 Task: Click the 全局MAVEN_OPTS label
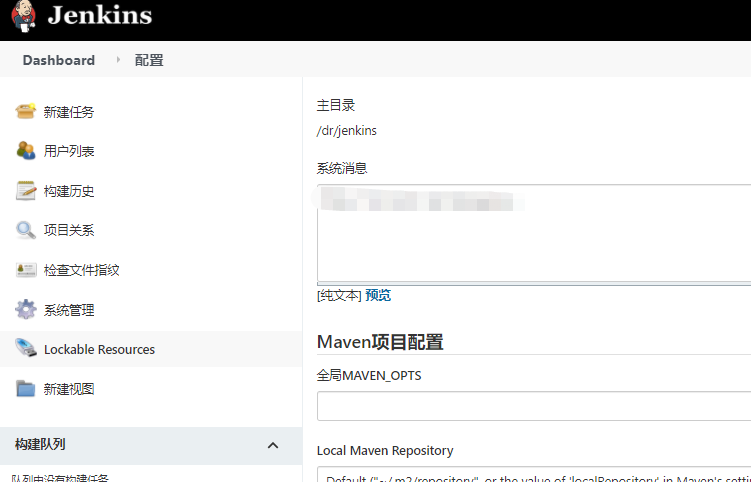pyautogui.click(x=369, y=375)
